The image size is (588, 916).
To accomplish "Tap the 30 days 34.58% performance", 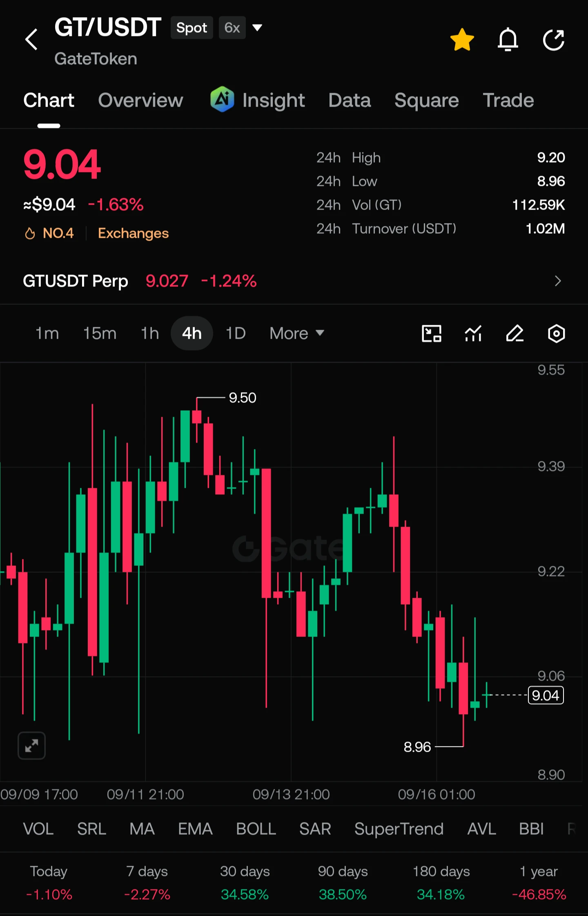I will [245, 883].
